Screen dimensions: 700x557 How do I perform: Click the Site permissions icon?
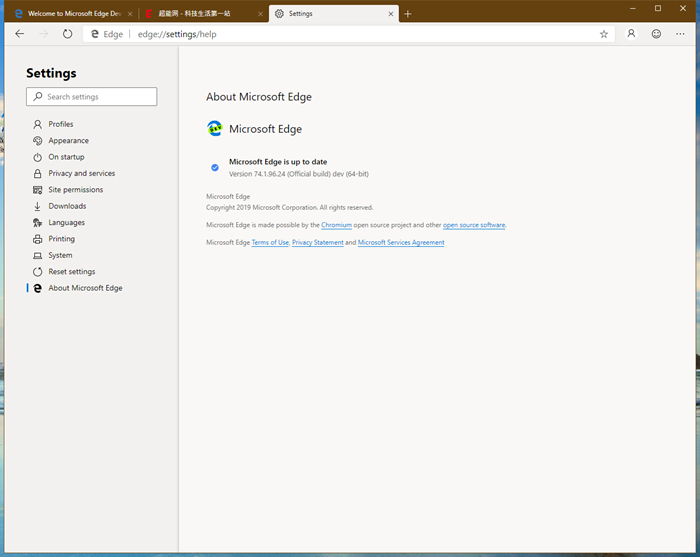38,190
